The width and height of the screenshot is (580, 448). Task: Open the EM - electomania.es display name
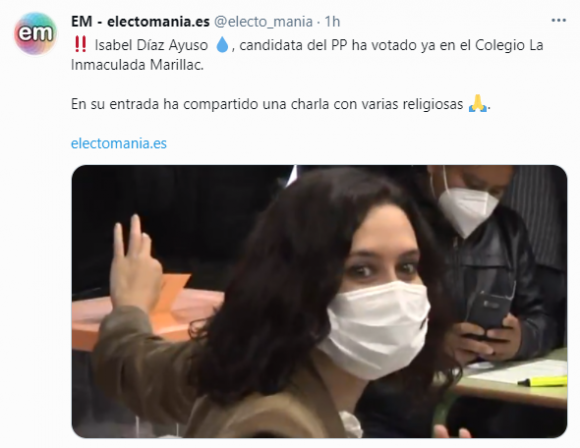pyautogui.click(x=140, y=22)
